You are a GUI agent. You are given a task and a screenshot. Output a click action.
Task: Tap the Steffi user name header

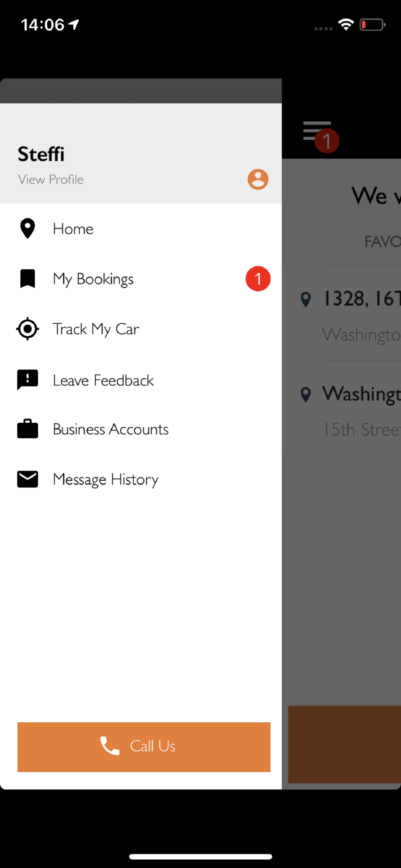click(x=41, y=154)
